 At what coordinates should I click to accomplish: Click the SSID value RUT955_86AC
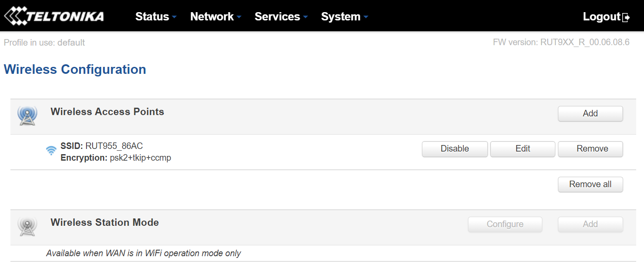click(x=114, y=146)
